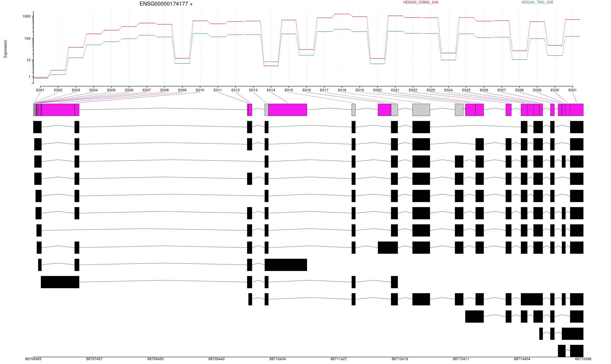
Task: Choose exon label E030
Action: [x=555, y=90]
